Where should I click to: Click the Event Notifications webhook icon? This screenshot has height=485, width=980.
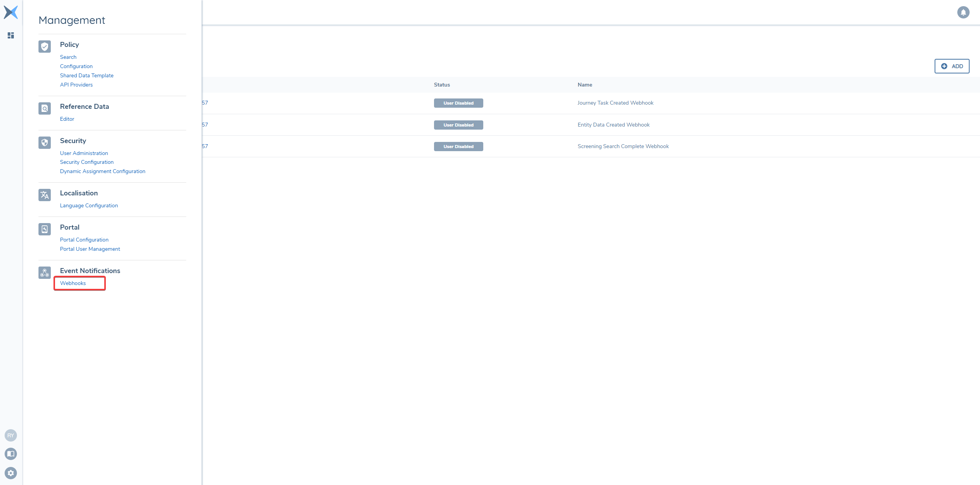click(x=44, y=273)
